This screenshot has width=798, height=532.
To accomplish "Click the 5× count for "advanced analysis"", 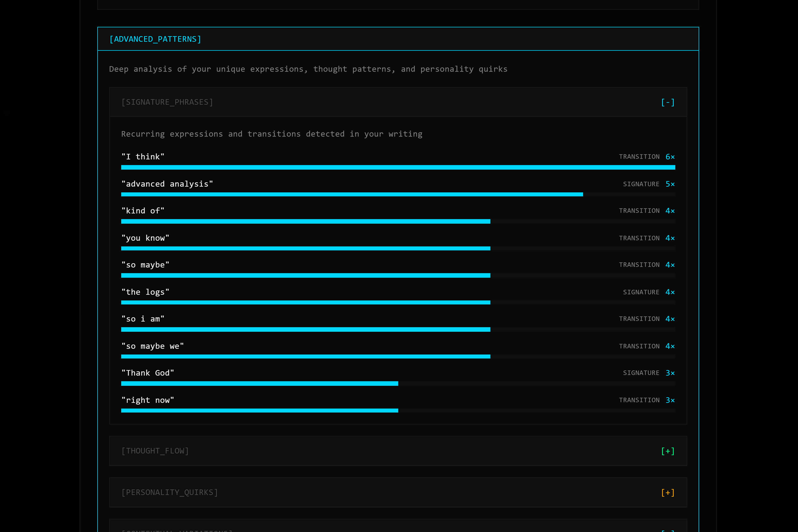I will 670,184.
